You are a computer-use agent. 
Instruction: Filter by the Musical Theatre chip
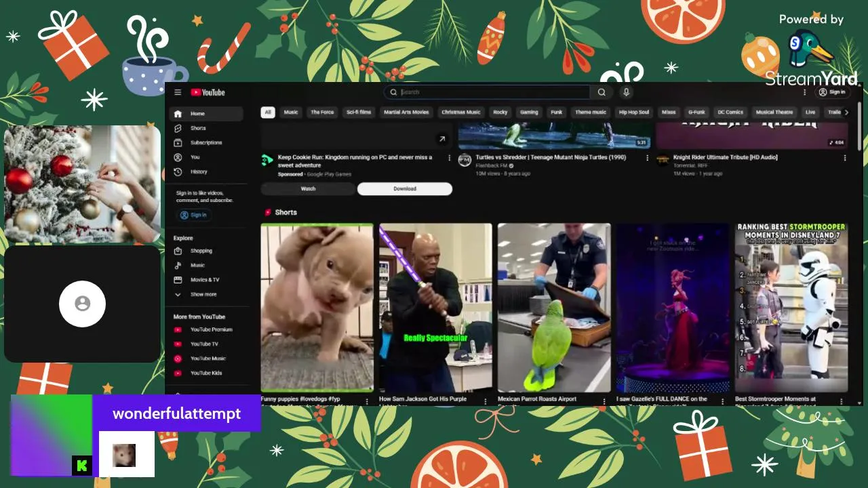[774, 113]
